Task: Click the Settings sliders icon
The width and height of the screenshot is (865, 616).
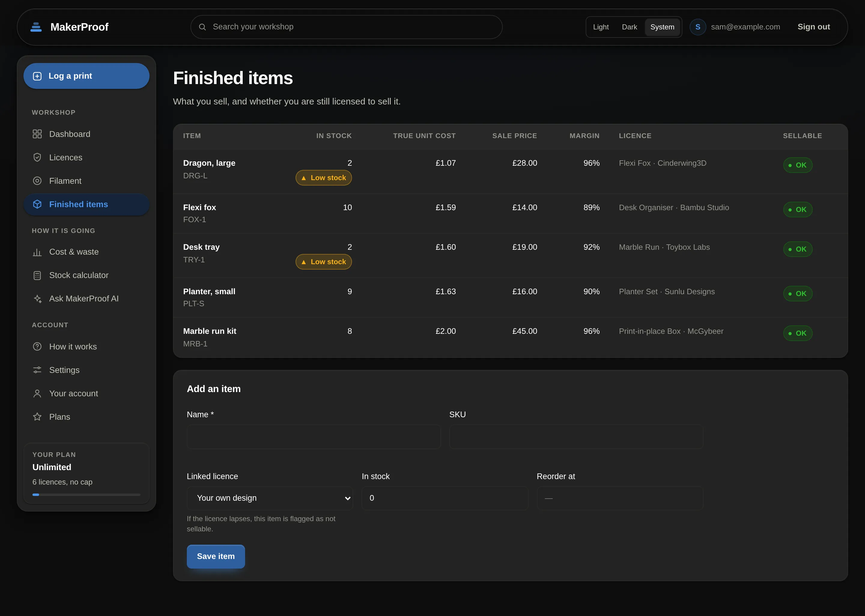Action: pyautogui.click(x=37, y=370)
